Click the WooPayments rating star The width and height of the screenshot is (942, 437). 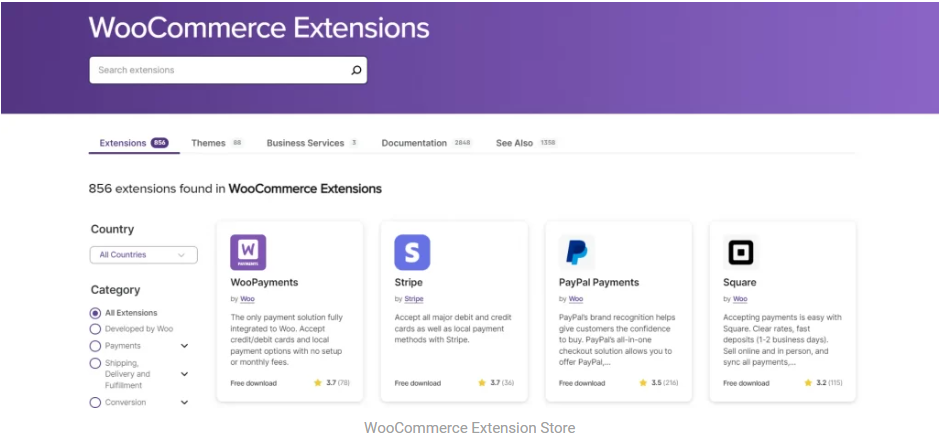pos(318,383)
